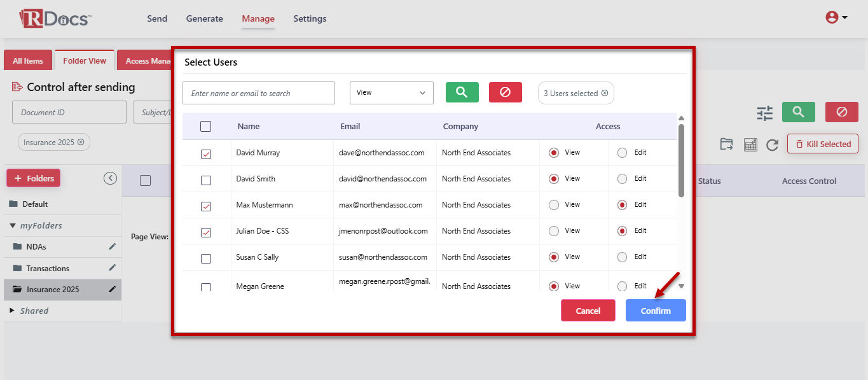Screen dimensions: 868x380
Task: Click the name or email search field
Action: [x=258, y=94]
